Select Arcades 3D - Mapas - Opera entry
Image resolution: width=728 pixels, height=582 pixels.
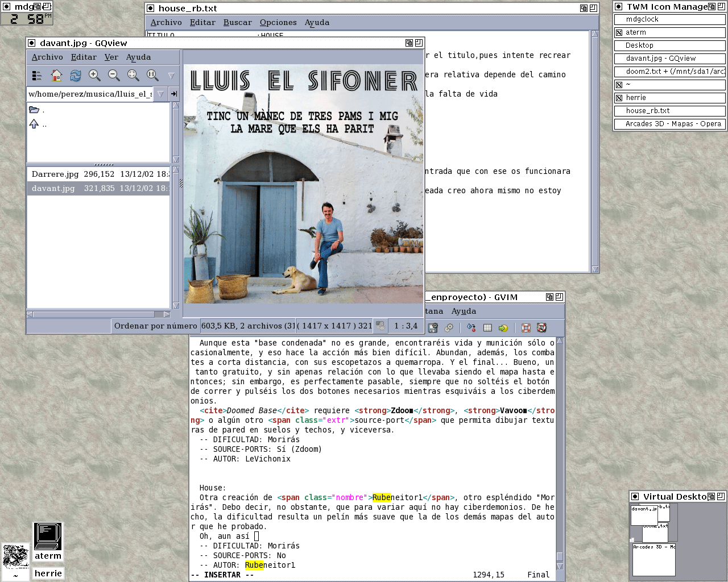(670, 124)
